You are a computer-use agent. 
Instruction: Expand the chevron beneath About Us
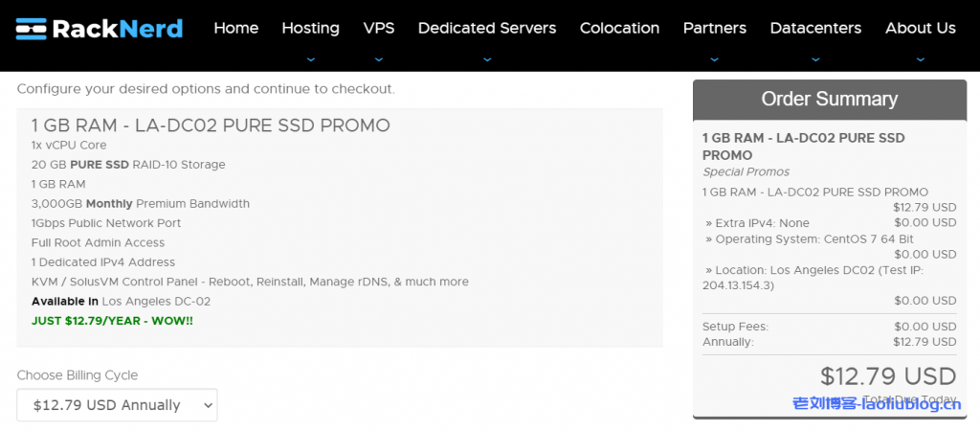point(920,58)
